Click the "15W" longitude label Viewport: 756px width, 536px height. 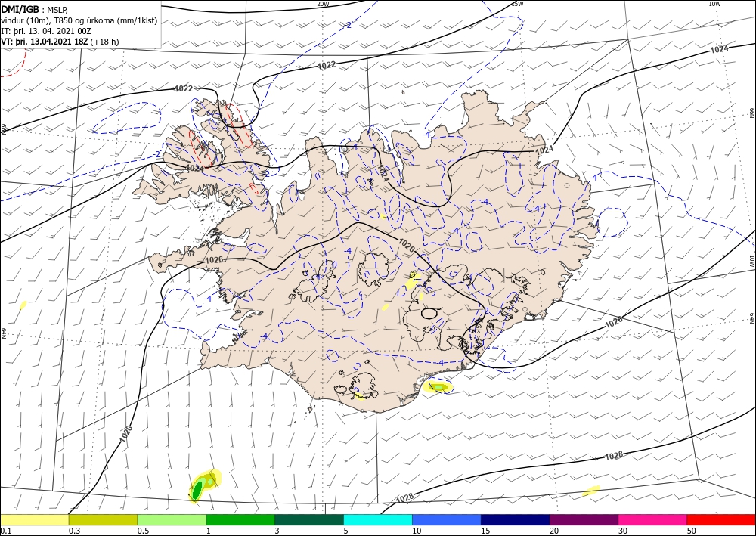click(x=517, y=4)
